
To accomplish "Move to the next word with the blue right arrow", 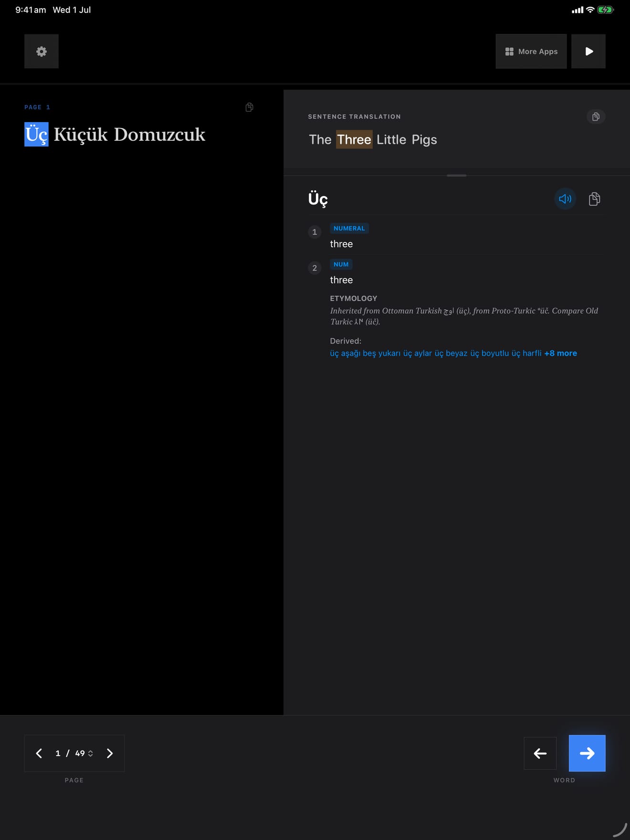I will click(x=587, y=753).
